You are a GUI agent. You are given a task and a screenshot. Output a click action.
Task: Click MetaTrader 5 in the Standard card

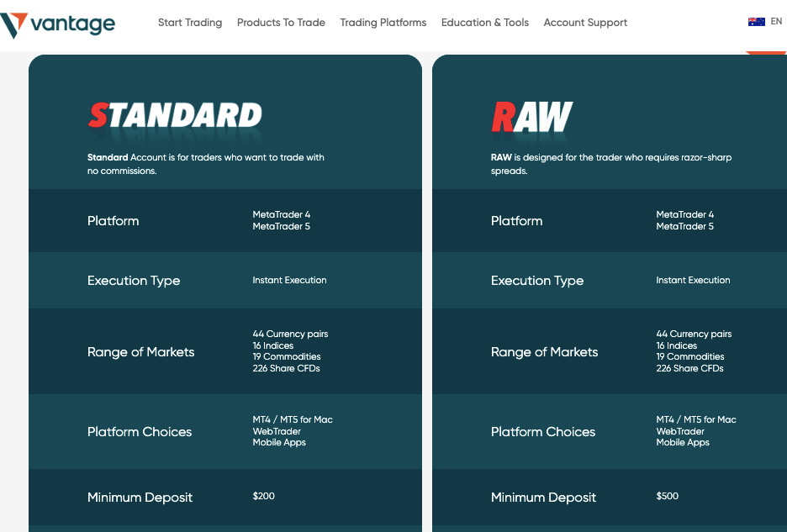pyautogui.click(x=281, y=226)
